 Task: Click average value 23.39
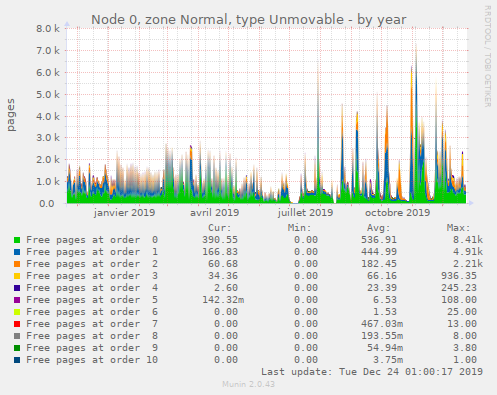coord(382,288)
